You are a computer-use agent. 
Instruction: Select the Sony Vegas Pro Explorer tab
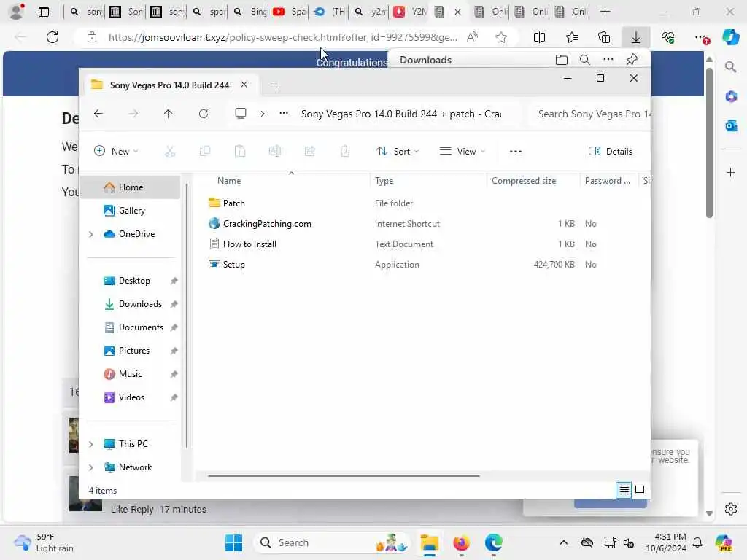(x=169, y=85)
